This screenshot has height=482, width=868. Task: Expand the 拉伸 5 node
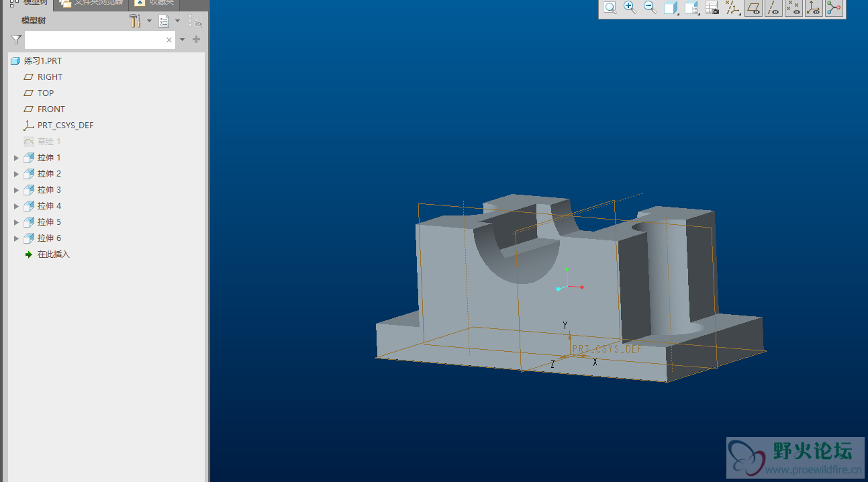coord(16,222)
